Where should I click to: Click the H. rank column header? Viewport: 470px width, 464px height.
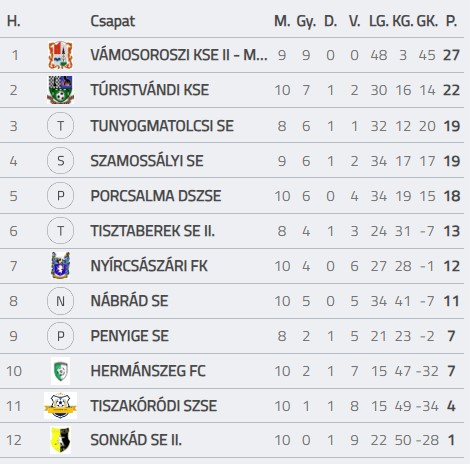(14, 21)
